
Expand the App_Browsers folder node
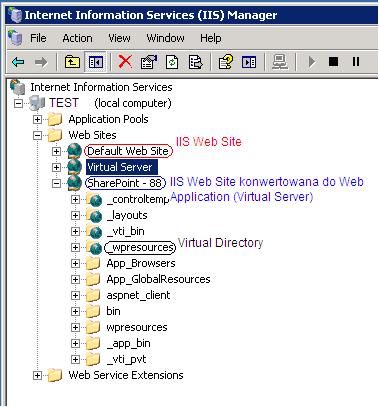coord(75,263)
